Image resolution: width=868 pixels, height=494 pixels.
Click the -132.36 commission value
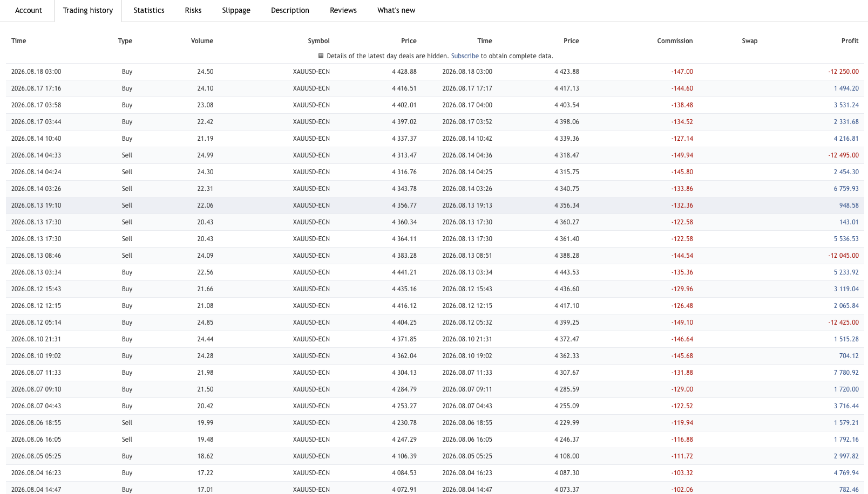682,205
